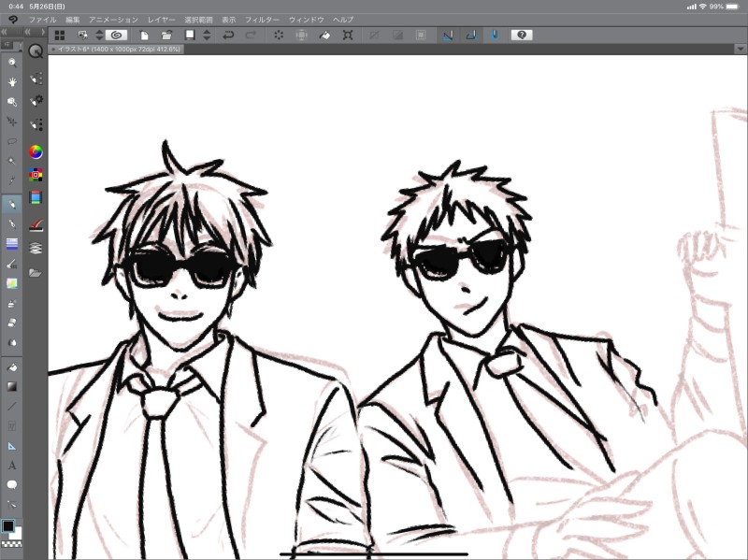The height and width of the screenshot is (560, 748).
Task: Select the Brush tool with blue stripes
Action: click(12, 244)
